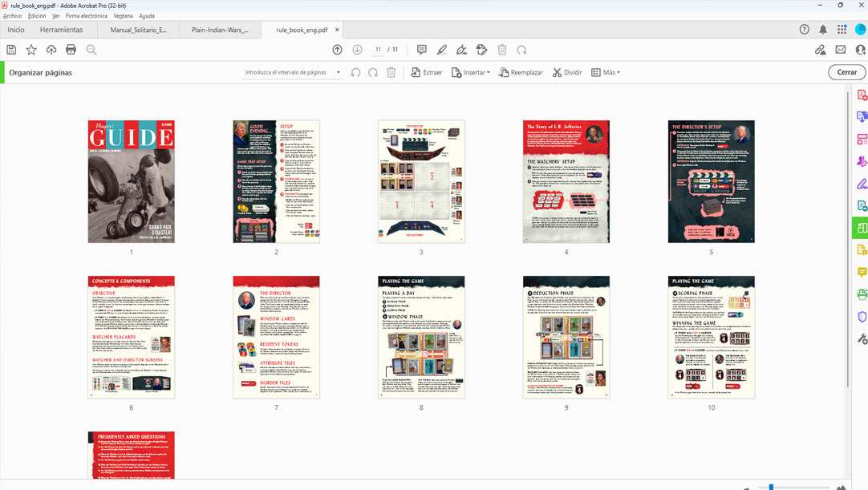Click the Dividir scissors tool
The height and width of the screenshot is (490, 868).
(x=567, y=72)
